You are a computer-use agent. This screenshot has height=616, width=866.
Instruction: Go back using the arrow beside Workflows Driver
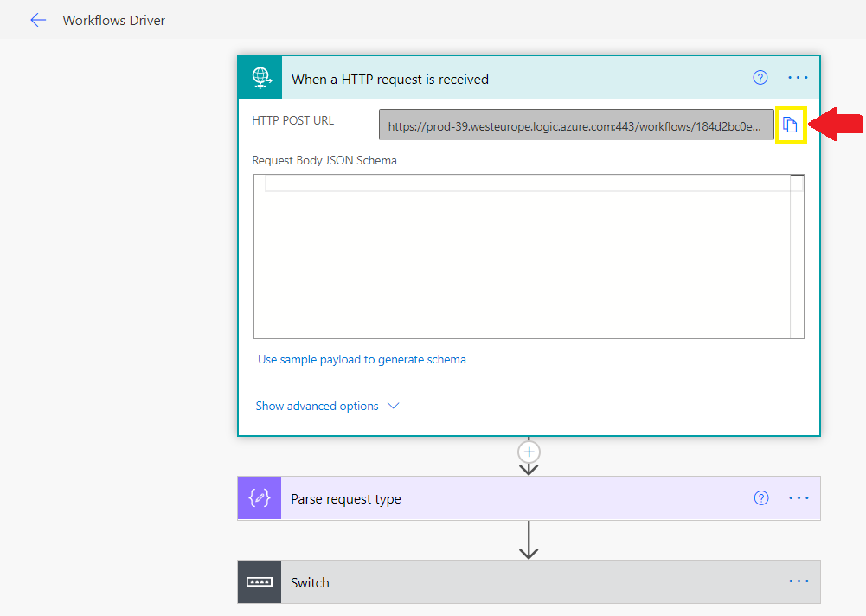tap(37, 21)
